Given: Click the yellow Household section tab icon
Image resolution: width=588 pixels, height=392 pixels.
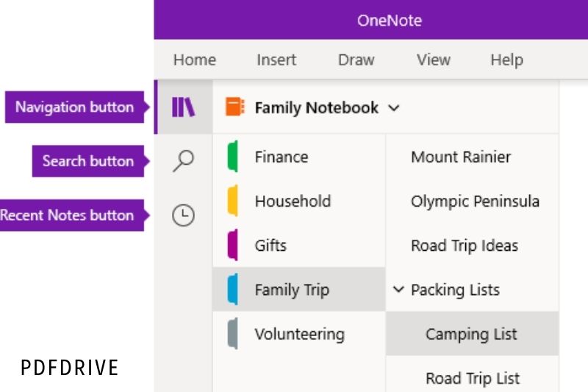Looking at the screenshot, I should (x=232, y=201).
